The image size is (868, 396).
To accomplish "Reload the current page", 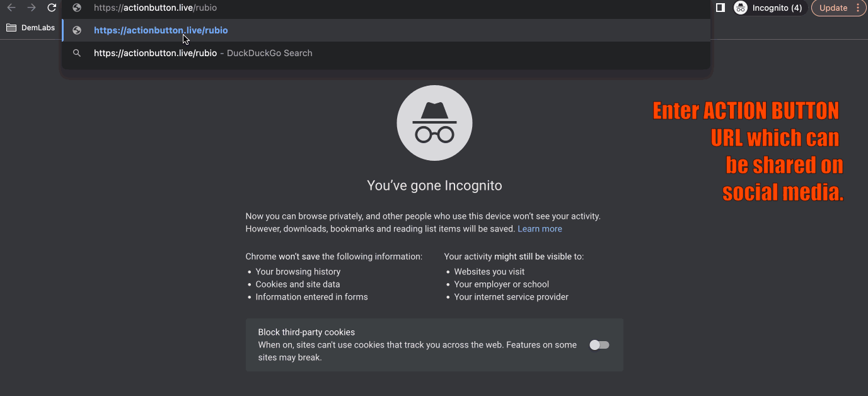I will click(x=52, y=8).
